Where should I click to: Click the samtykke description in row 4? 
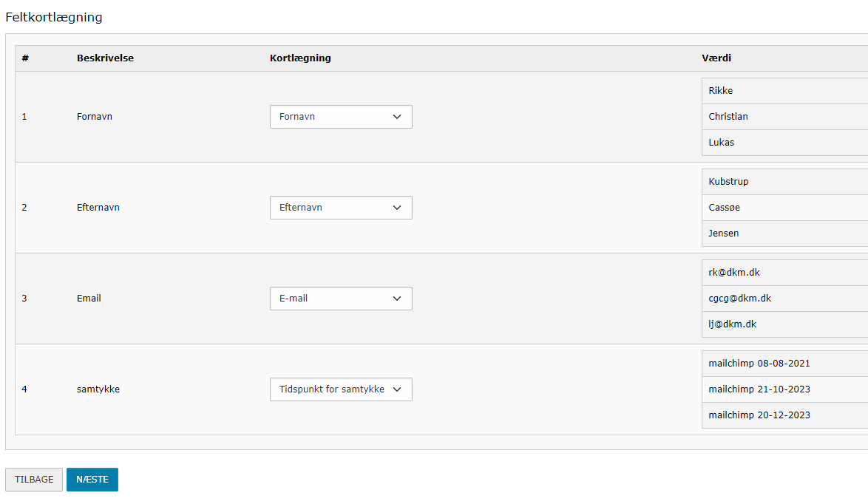click(x=98, y=389)
